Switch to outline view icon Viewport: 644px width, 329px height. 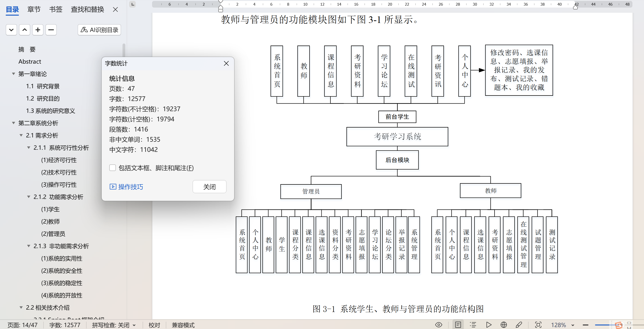(473, 325)
